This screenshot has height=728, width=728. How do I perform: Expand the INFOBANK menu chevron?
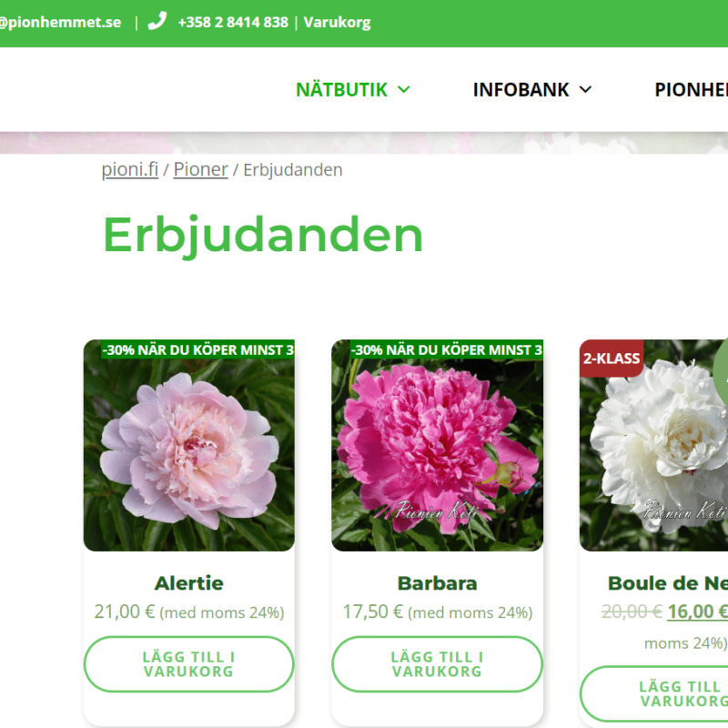point(585,89)
